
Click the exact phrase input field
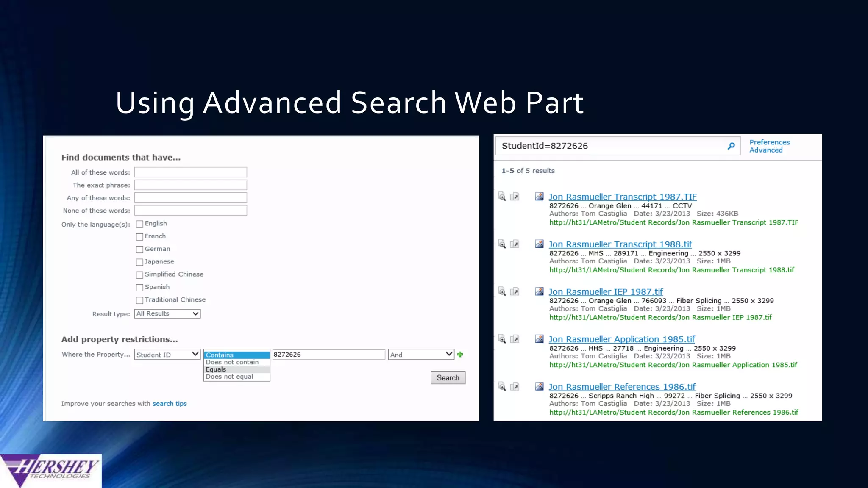(191, 185)
